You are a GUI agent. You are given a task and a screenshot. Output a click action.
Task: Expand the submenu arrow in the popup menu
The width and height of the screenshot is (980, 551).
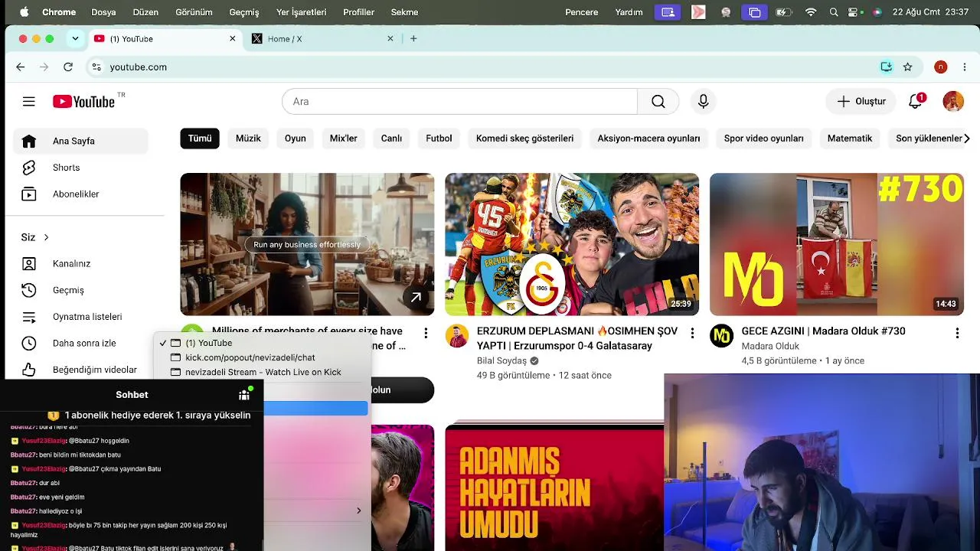tap(358, 510)
